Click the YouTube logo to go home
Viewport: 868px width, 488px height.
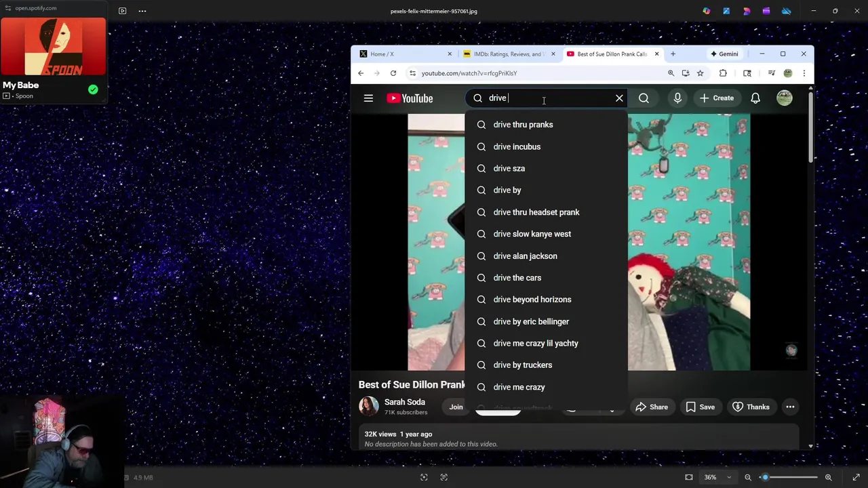pos(410,98)
